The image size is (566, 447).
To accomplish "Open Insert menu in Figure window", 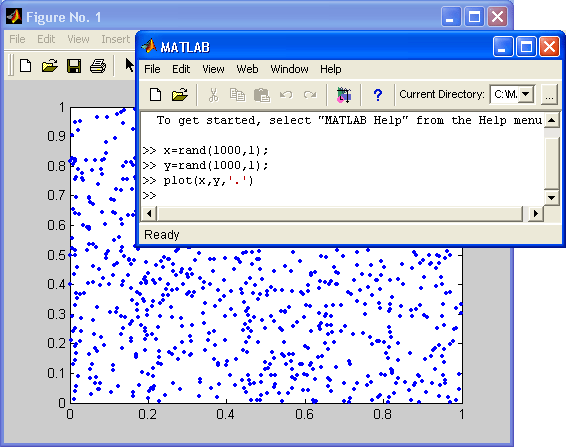I will 115,39.
